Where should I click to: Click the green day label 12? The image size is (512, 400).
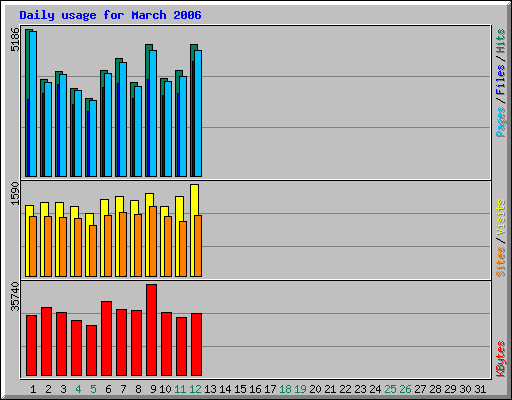point(195,389)
